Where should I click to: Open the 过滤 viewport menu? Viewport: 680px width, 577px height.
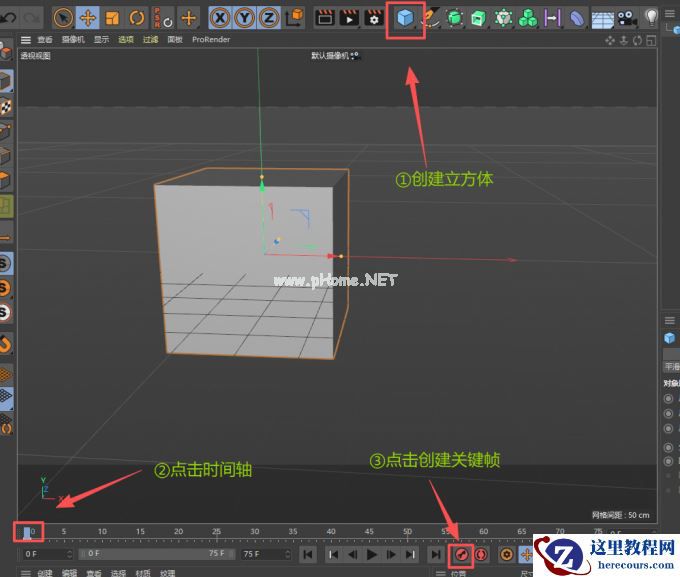(150, 40)
